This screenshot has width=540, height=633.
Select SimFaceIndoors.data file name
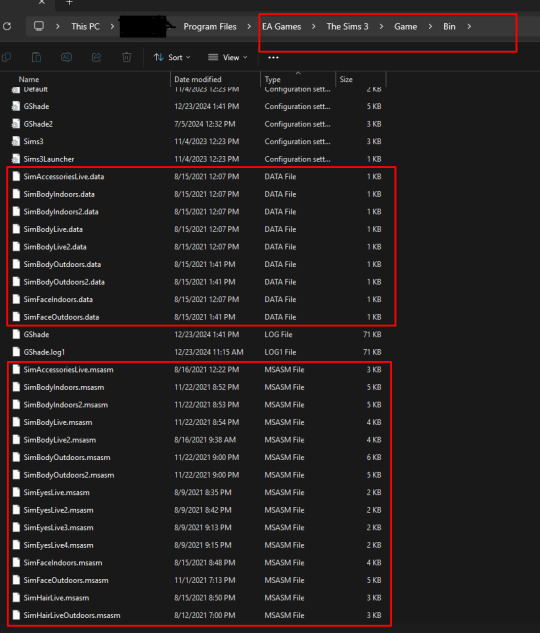[58, 300]
